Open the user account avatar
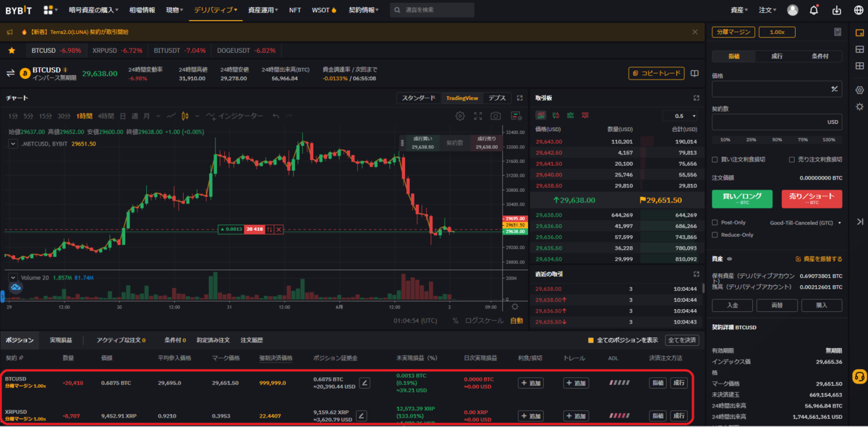 click(x=793, y=10)
